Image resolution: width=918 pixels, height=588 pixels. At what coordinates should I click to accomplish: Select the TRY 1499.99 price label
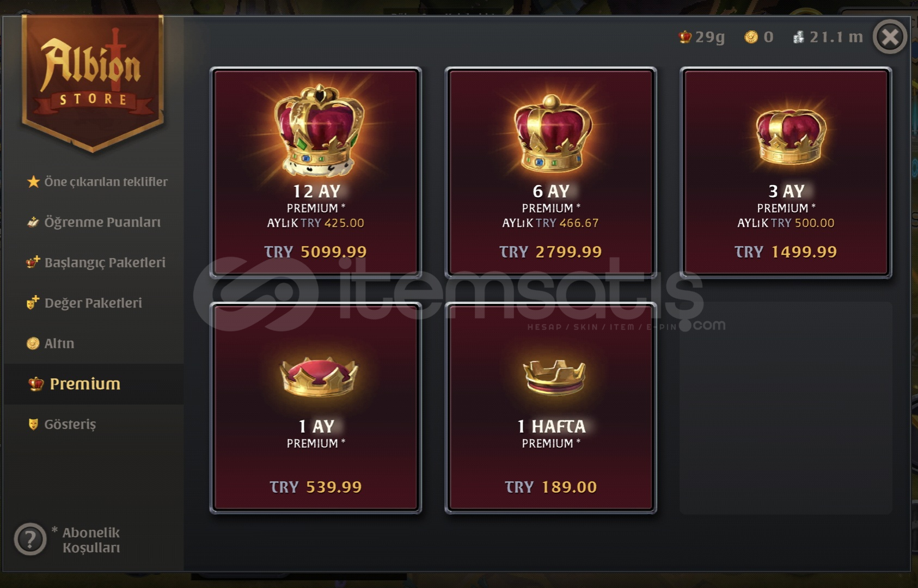click(786, 252)
